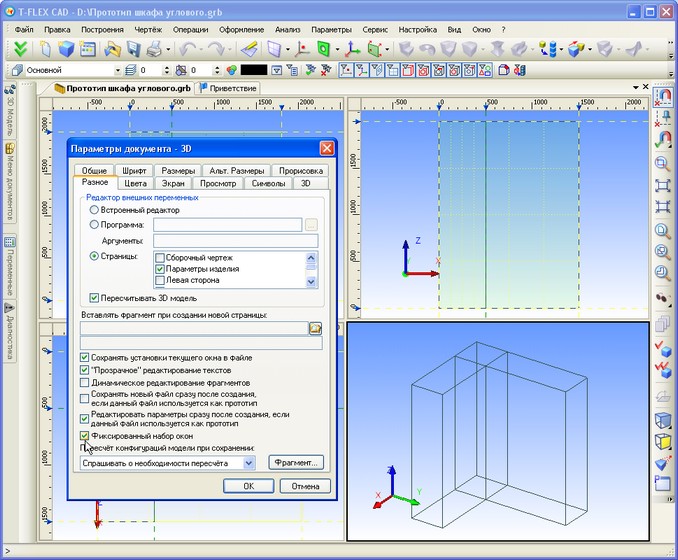678x560 pixels.
Task: Open dropdown arrow next to printer icon
Action: point(168,49)
